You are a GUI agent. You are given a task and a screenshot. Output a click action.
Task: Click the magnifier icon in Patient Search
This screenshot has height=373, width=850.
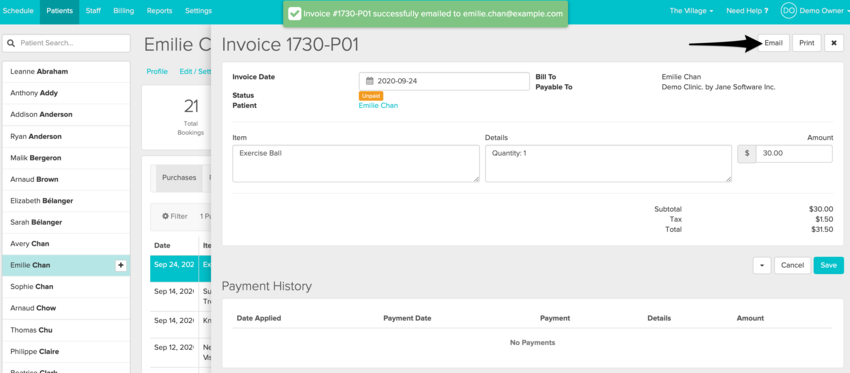[x=11, y=43]
